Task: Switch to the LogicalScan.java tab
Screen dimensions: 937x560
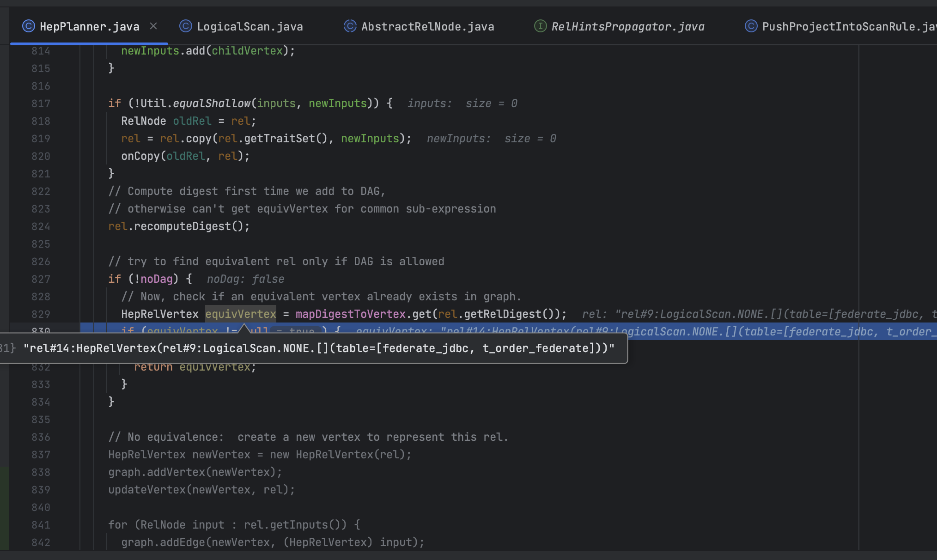Action: click(x=249, y=26)
